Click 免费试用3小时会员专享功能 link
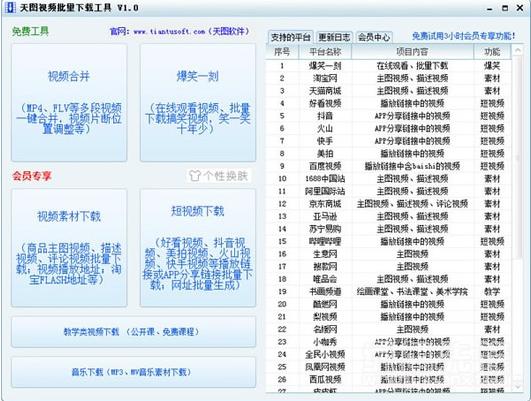The image size is (531, 401). coord(464,36)
